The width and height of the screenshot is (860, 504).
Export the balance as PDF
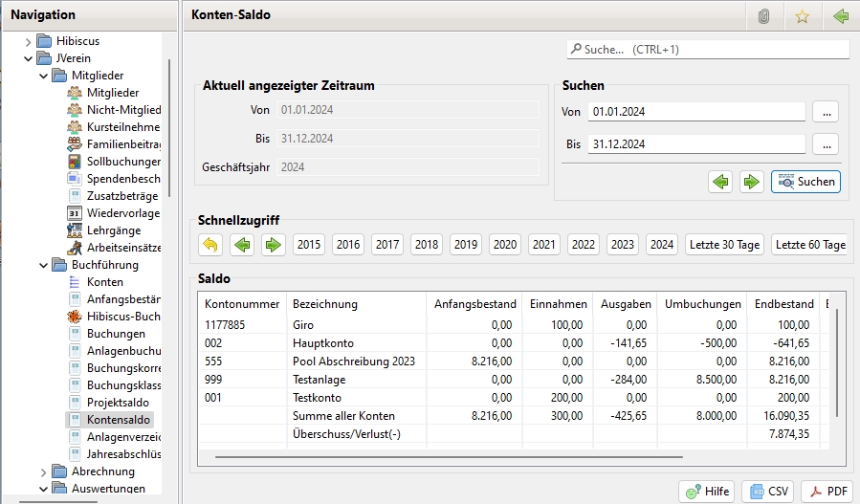826,491
